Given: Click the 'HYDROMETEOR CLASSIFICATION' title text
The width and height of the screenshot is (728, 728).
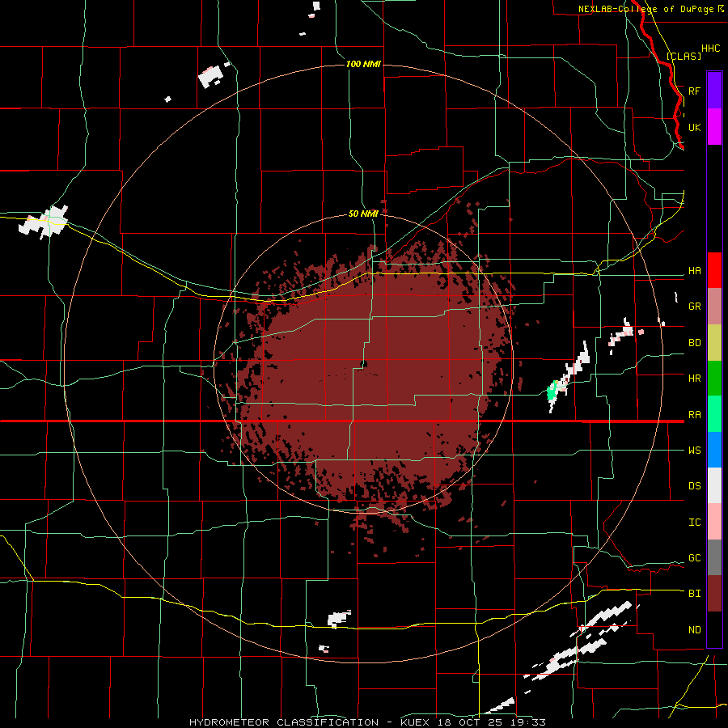Looking at the screenshot, I should (x=284, y=722).
